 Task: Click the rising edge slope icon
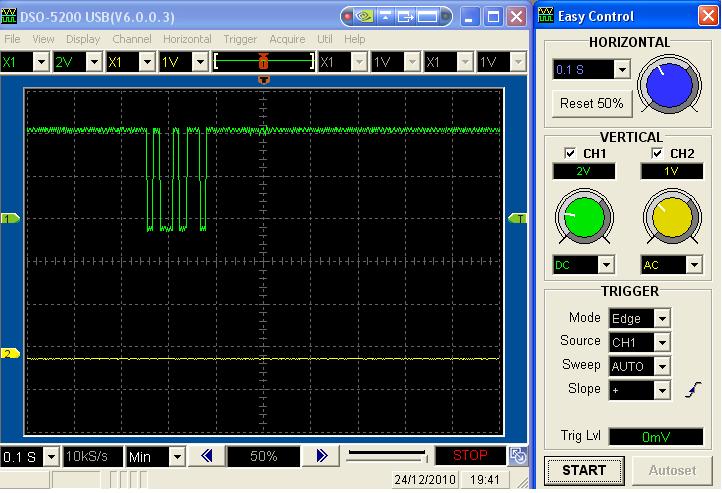(692, 390)
